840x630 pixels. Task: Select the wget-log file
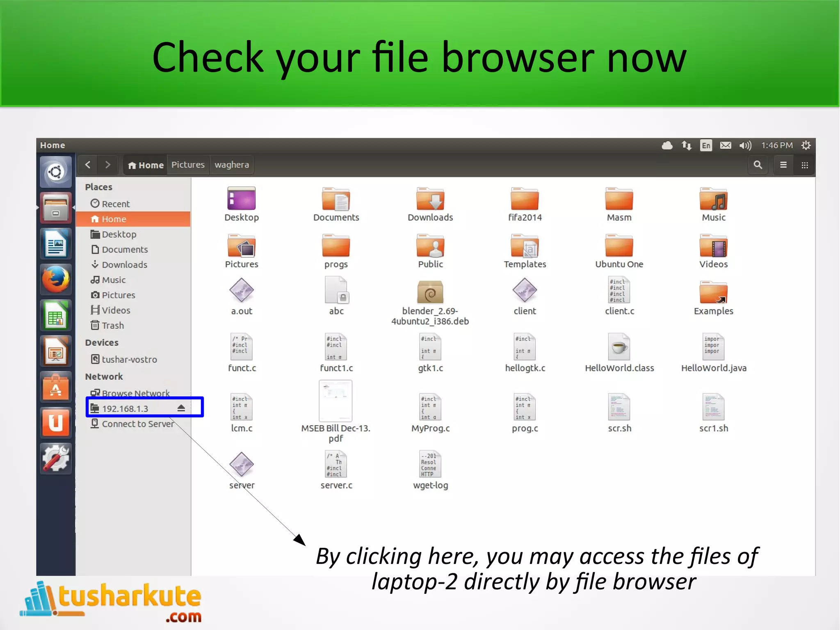430,470
